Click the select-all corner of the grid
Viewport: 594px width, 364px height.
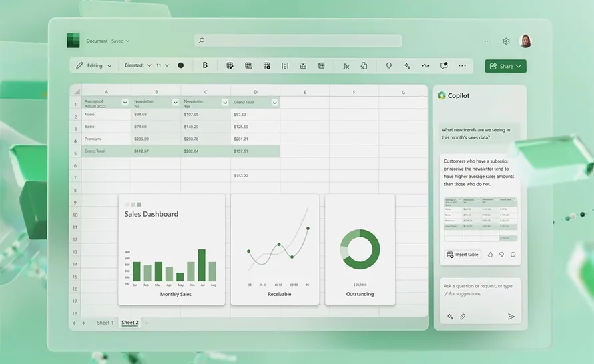pos(77,91)
